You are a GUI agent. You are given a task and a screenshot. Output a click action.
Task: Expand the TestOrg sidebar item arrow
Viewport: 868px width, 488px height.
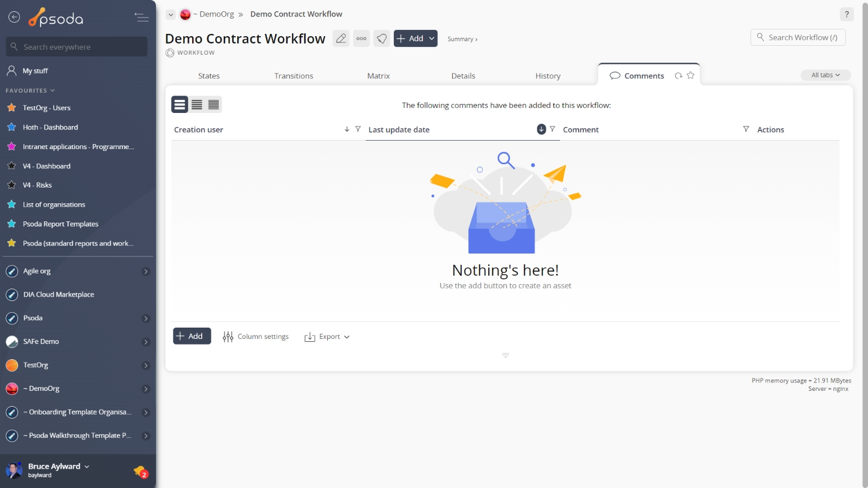(146, 365)
